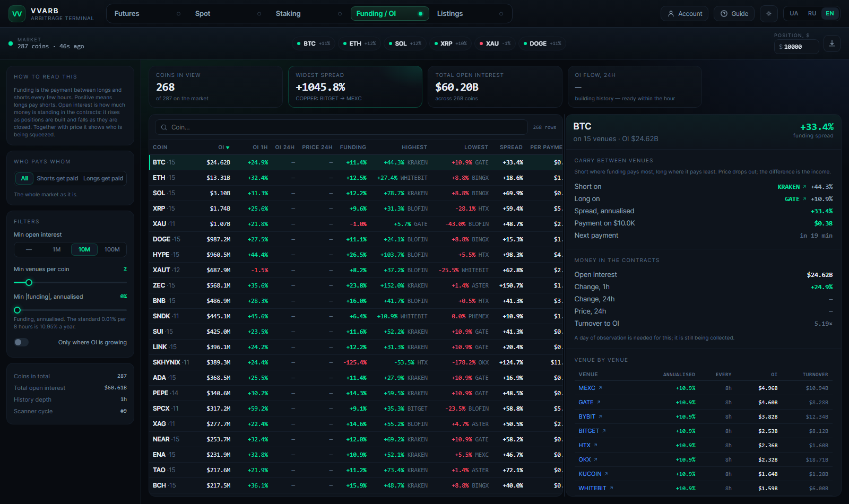Focus the Coin search field
Viewport: 849px width, 504px height.
click(x=341, y=127)
